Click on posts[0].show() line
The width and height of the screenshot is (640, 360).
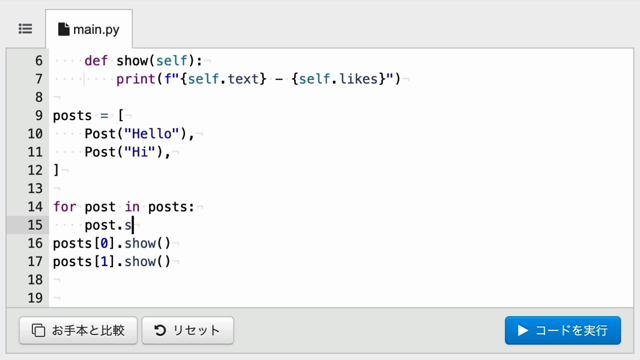click(112, 243)
